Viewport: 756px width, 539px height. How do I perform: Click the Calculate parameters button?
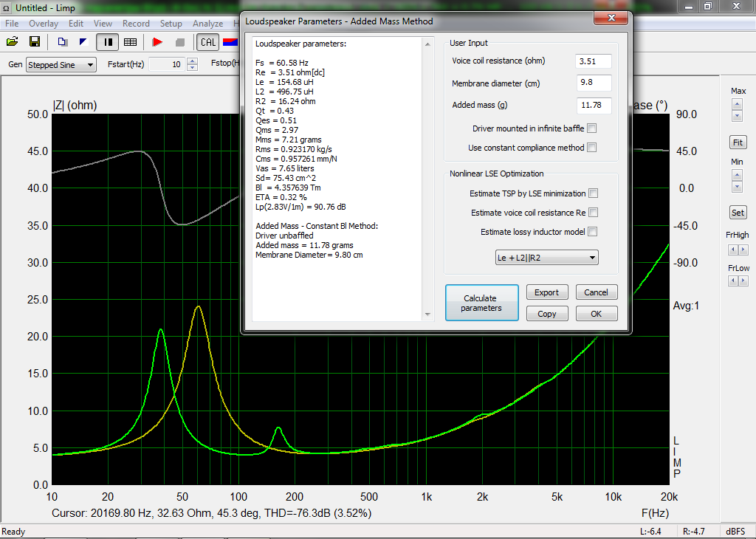[481, 303]
